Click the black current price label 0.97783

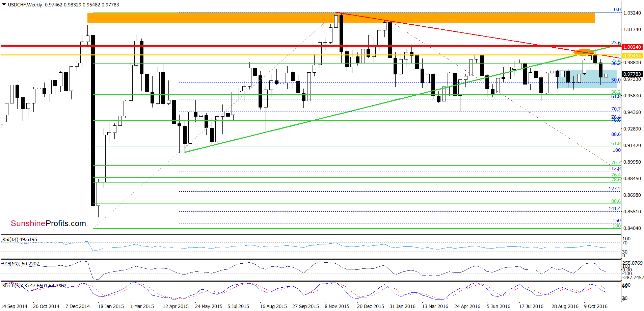pos(632,74)
